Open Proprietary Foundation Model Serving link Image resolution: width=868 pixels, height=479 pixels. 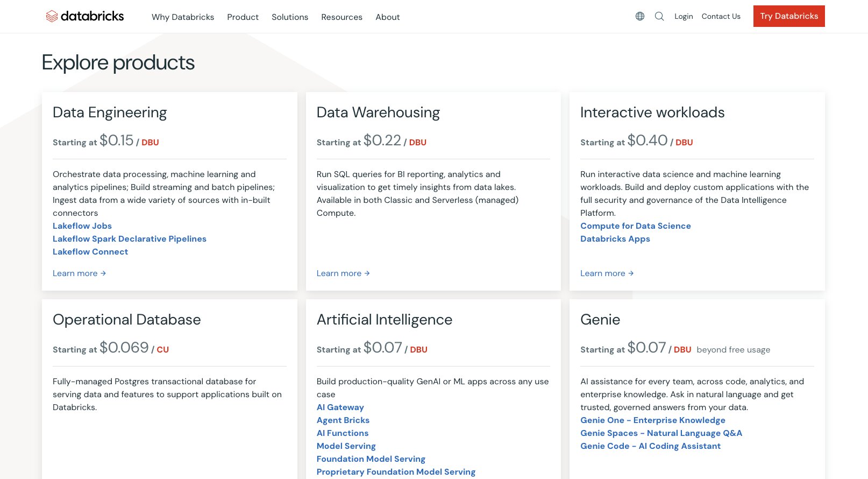point(396,472)
